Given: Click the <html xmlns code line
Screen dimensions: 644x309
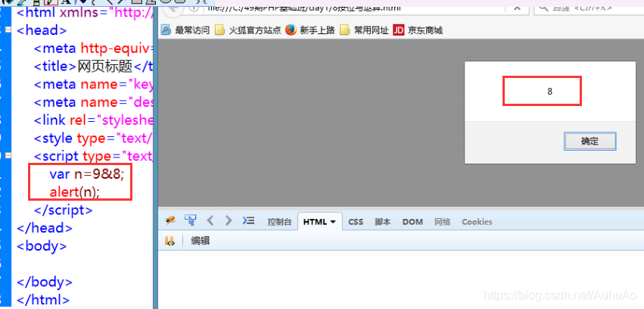Looking at the screenshot, I should click(x=85, y=12).
